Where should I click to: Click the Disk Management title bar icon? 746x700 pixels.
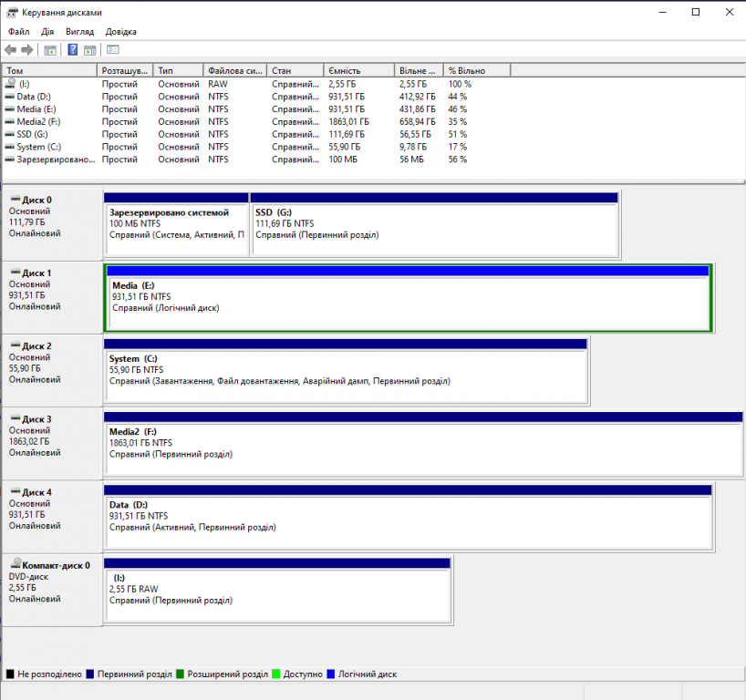12,13
